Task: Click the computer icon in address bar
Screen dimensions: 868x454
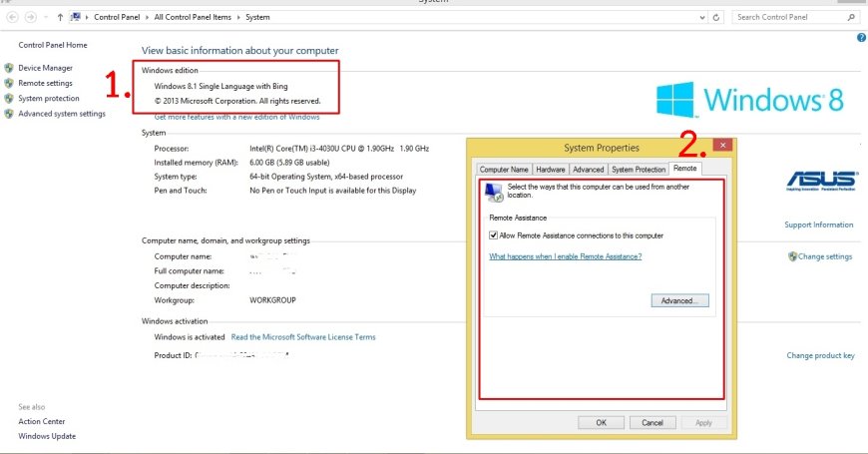Action: tap(75, 17)
